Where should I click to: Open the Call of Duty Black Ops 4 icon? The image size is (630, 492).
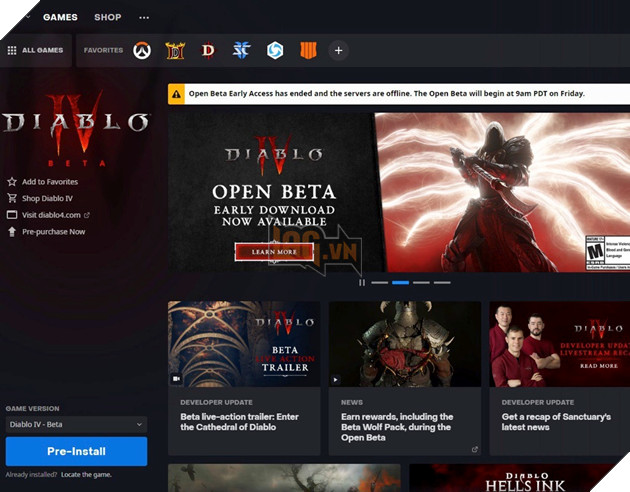(309, 50)
